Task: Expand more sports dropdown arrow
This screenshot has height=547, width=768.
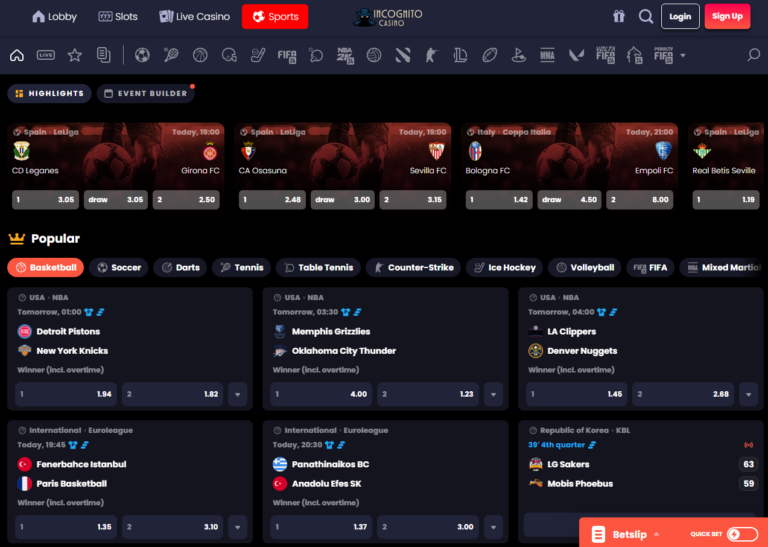Action: coord(683,55)
